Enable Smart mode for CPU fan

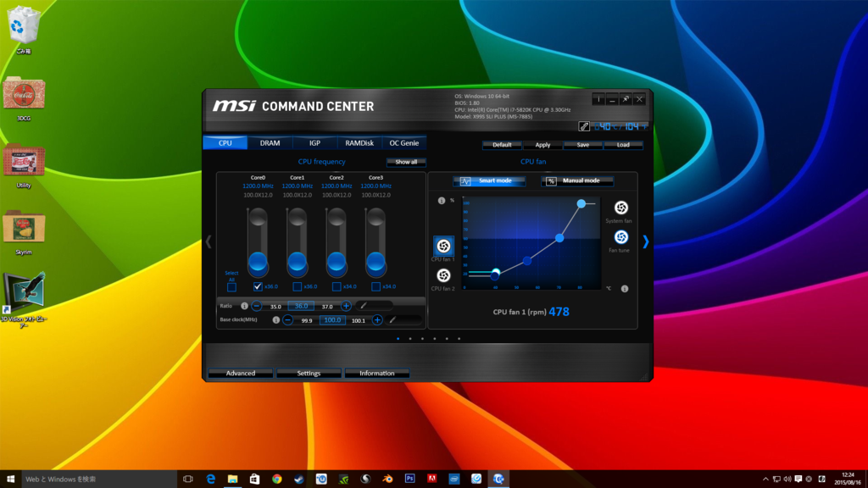489,181
